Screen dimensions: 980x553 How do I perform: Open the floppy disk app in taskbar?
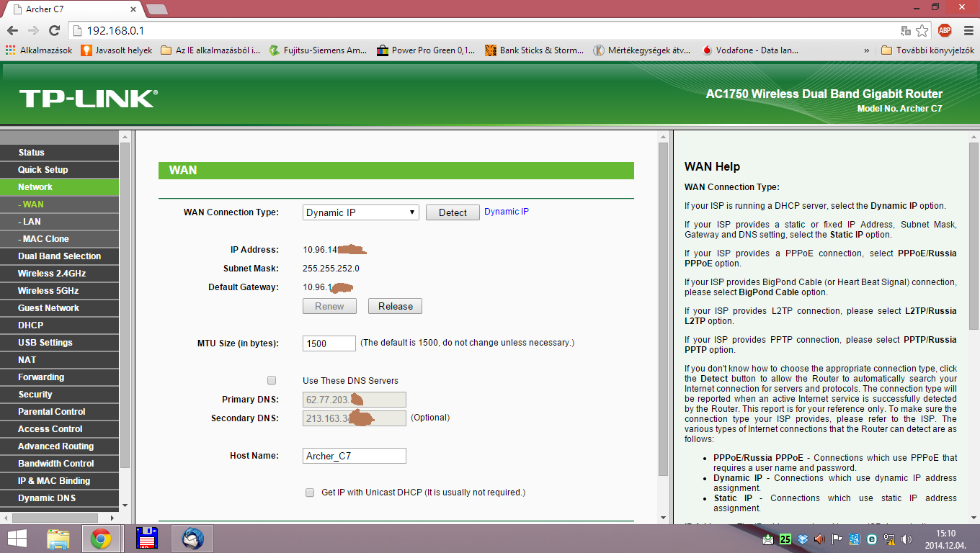point(147,539)
